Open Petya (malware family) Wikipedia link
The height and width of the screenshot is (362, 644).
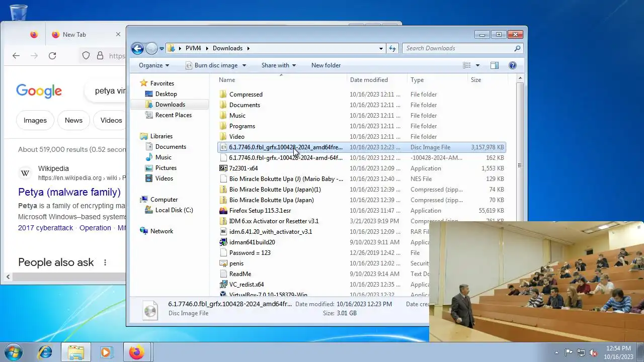pos(69,192)
